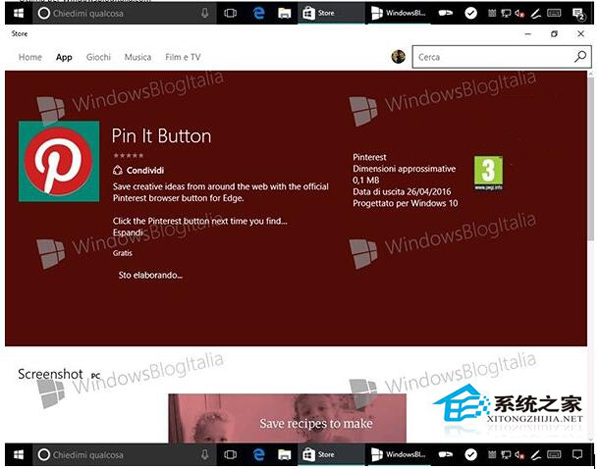The width and height of the screenshot is (600, 469).
Task: Click the Condividi share icon
Action: point(118,170)
